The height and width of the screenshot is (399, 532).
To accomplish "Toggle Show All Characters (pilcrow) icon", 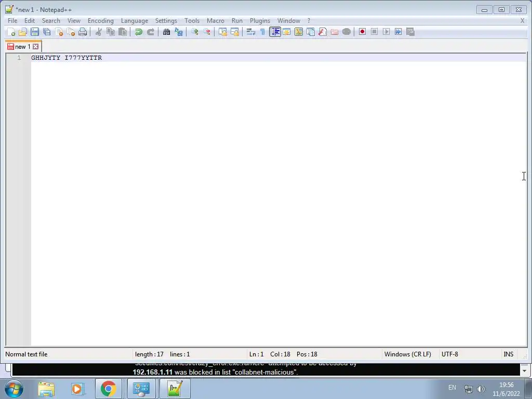I will coord(262,32).
